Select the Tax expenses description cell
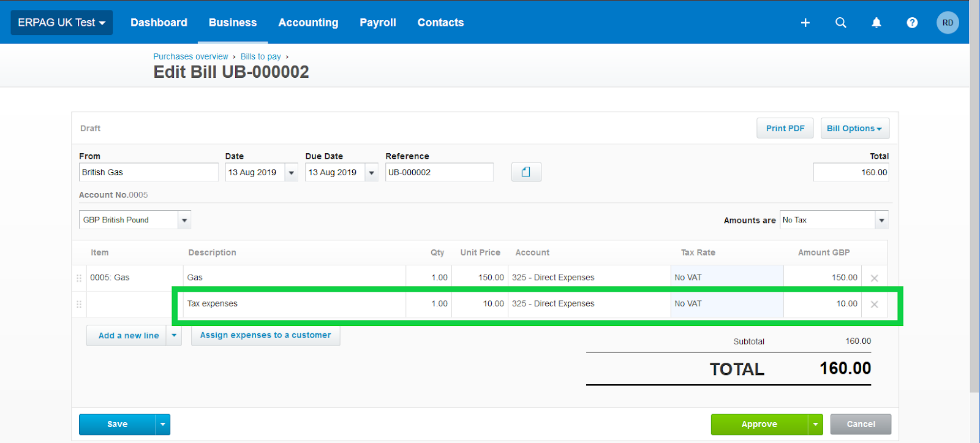 pos(294,304)
